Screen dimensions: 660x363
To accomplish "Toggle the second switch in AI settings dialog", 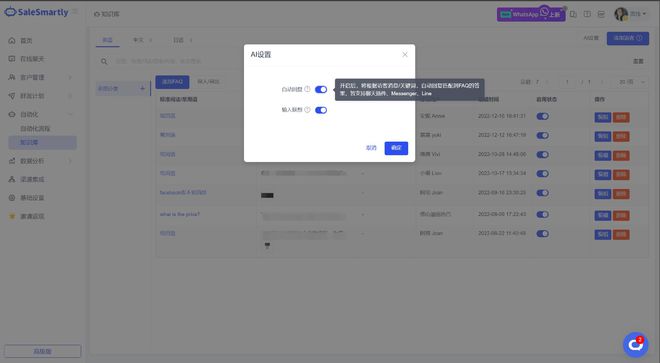I will (321, 110).
